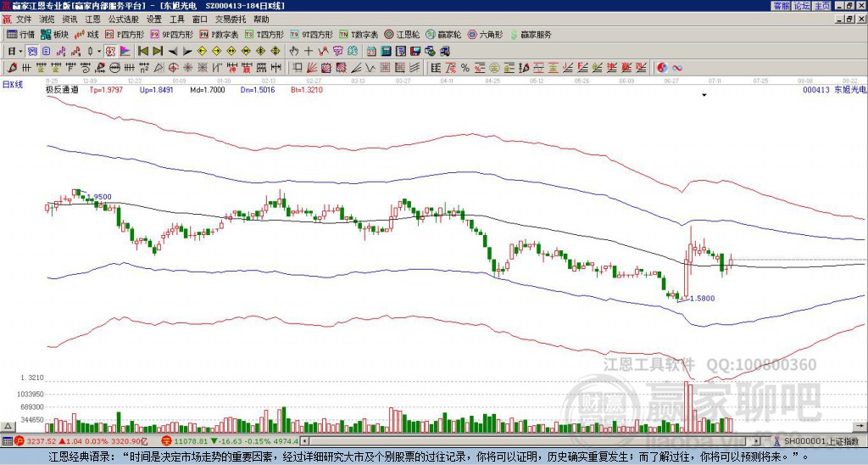Click the 日K线 label
Image resolution: width=868 pixels, height=465 pixels.
click(13, 85)
